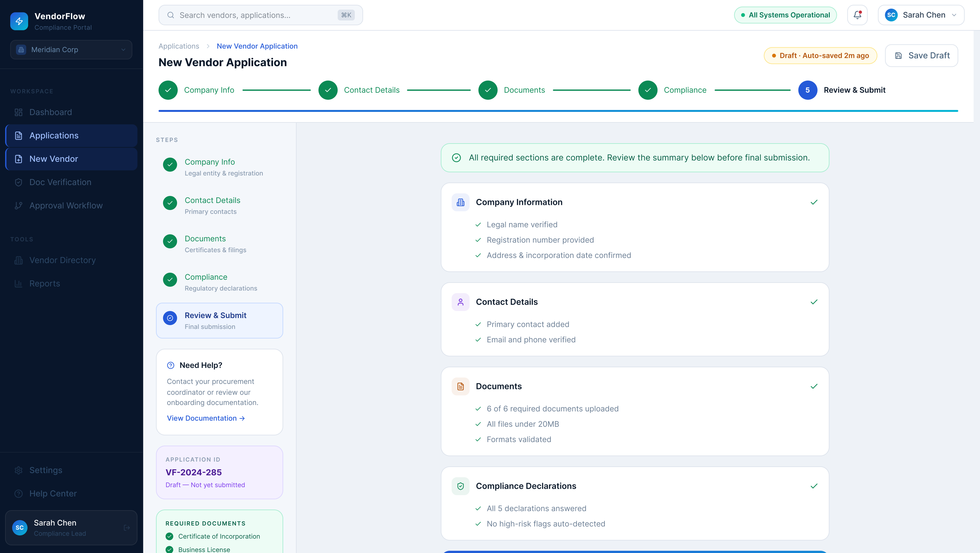This screenshot has height=553, width=980.
Task: Click the New Vendor file-plus icon
Action: pyautogui.click(x=18, y=159)
